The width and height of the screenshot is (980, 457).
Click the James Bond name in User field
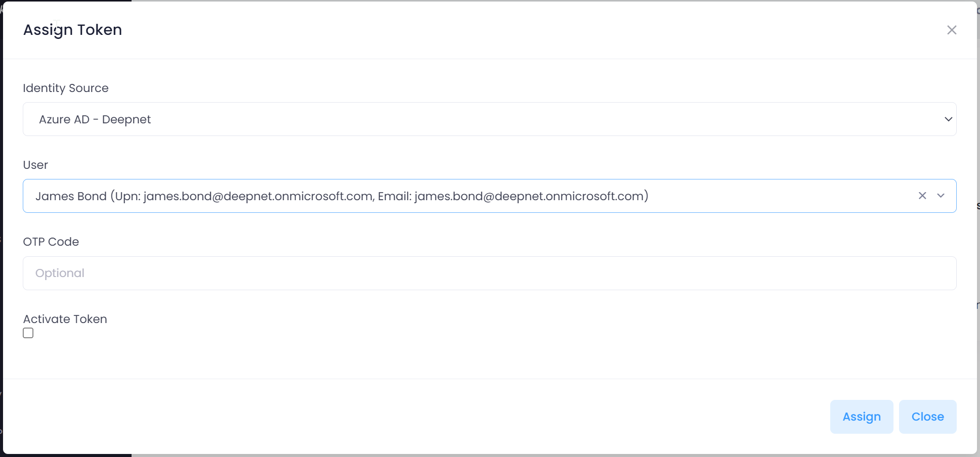[x=71, y=196]
